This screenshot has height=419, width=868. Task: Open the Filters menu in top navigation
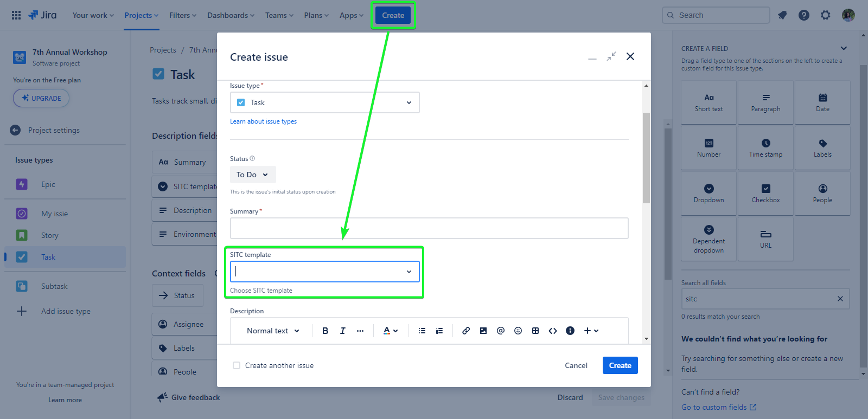pos(182,15)
